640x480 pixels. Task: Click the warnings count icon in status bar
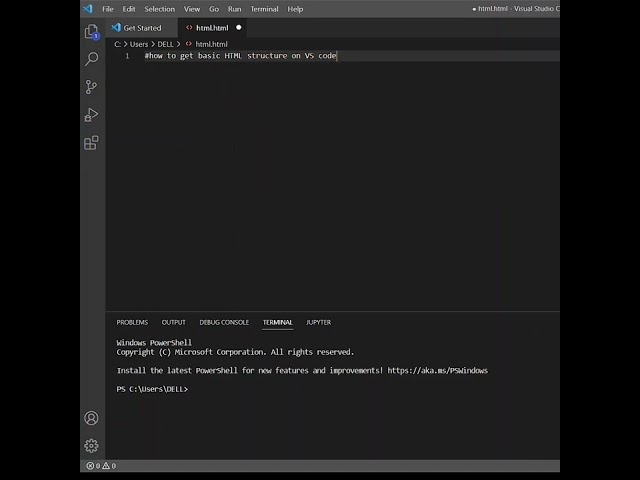point(106,466)
